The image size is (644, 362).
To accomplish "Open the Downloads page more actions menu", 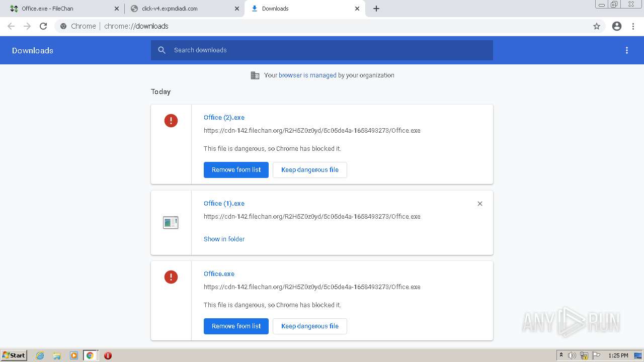I will [x=627, y=50].
